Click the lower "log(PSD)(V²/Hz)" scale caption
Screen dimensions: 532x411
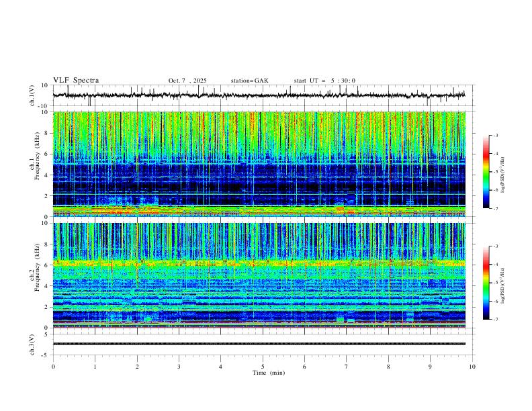(502, 286)
